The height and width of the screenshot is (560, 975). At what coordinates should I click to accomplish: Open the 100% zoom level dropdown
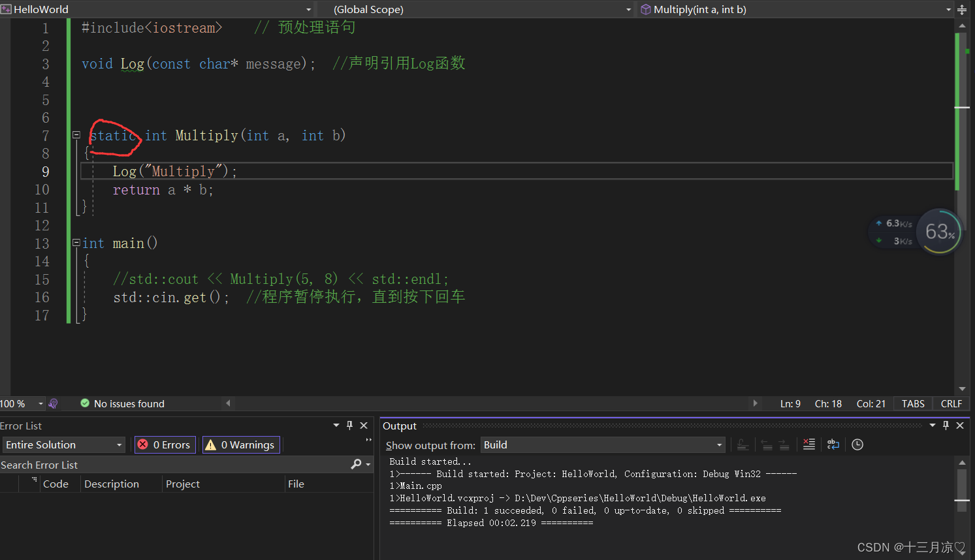40,403
